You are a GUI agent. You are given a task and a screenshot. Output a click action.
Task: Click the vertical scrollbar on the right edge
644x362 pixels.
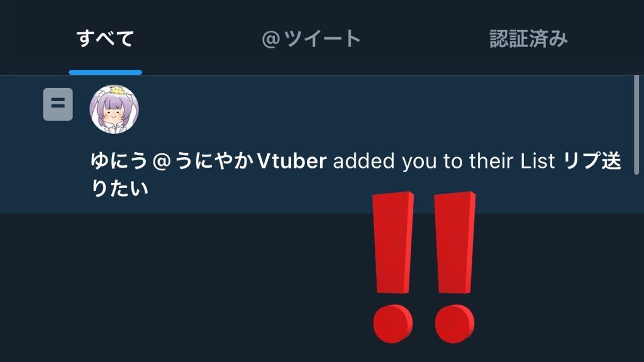click(x=636, y=125)
